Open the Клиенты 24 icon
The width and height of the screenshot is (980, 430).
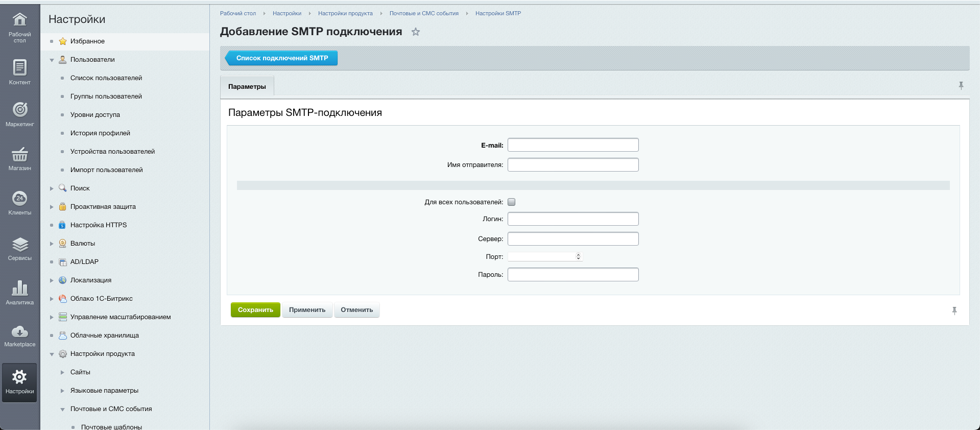click(19, 198)
